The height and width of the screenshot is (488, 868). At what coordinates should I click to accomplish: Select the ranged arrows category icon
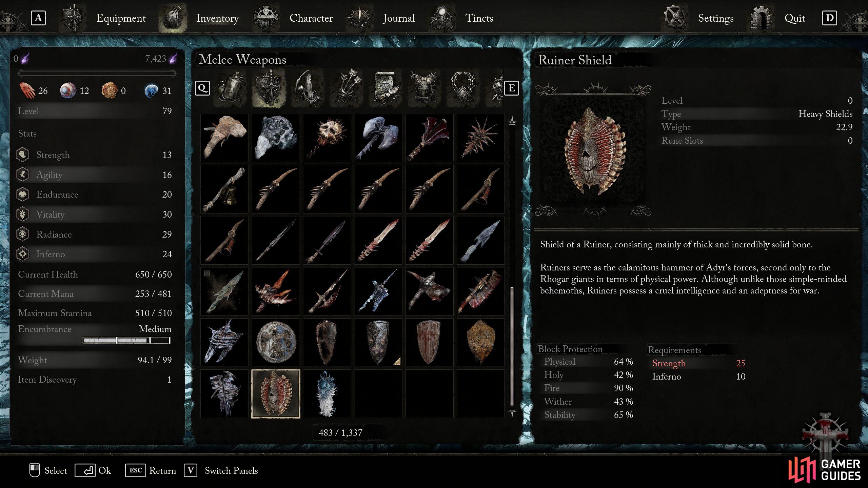coord(348,88)
